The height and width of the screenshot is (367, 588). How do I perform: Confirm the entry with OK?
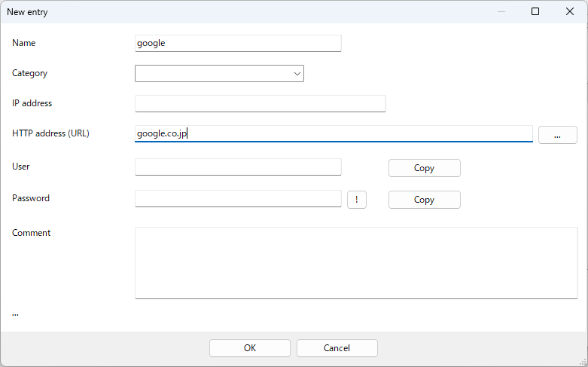[250, 348]
